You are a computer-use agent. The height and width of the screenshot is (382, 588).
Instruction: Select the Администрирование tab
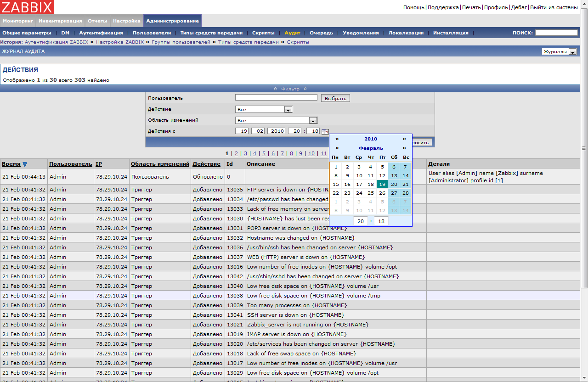[x=172, y=21]
